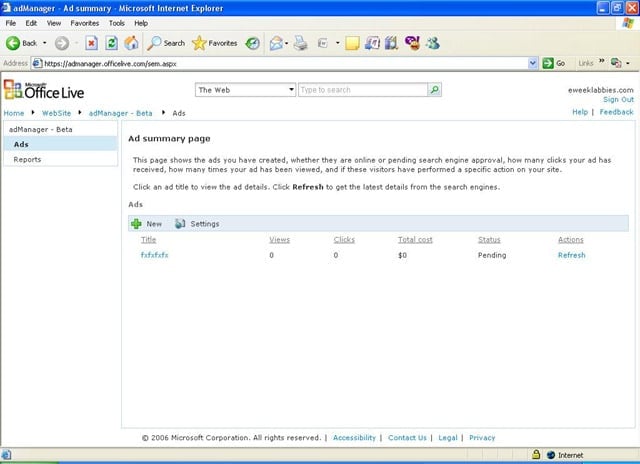Screen dimensions: 640x464
Task: Open the Help menu
Action: pyautogui.click(x=141, y=23)
